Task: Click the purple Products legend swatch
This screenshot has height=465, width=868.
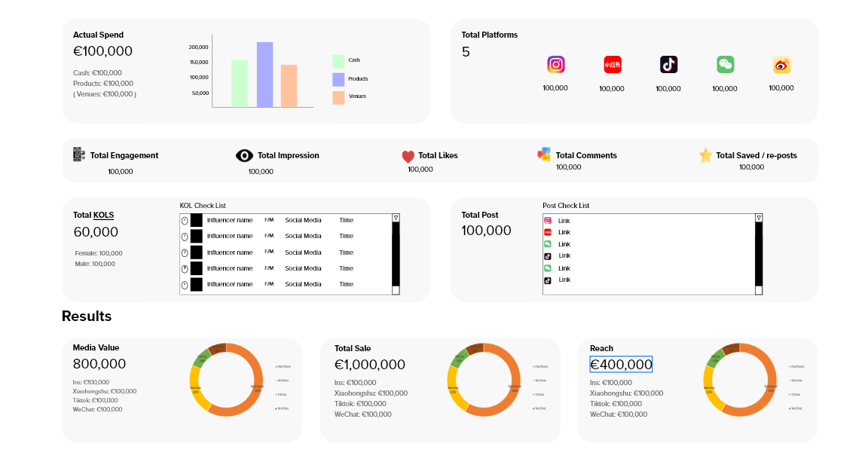Action: [x=338, y=79]
